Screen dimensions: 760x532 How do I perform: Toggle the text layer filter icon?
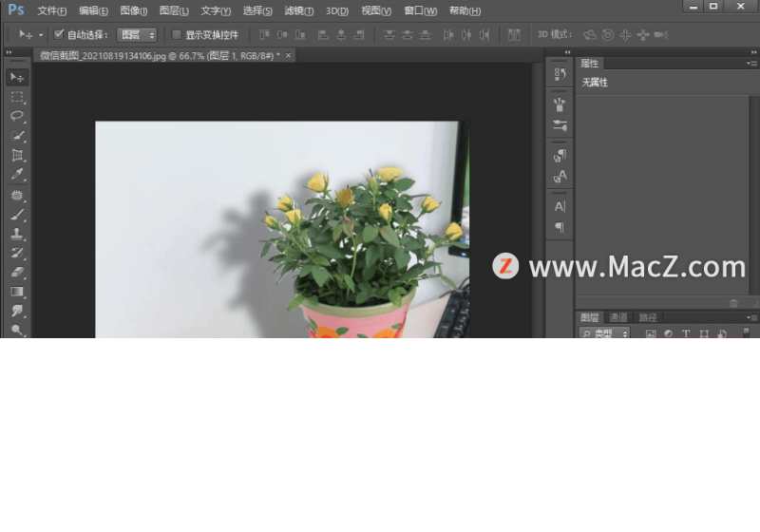click(686, 334)
